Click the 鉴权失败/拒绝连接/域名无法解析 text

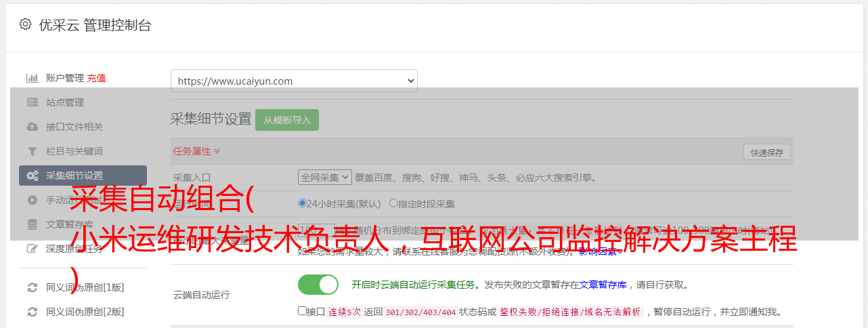[570, 312]
